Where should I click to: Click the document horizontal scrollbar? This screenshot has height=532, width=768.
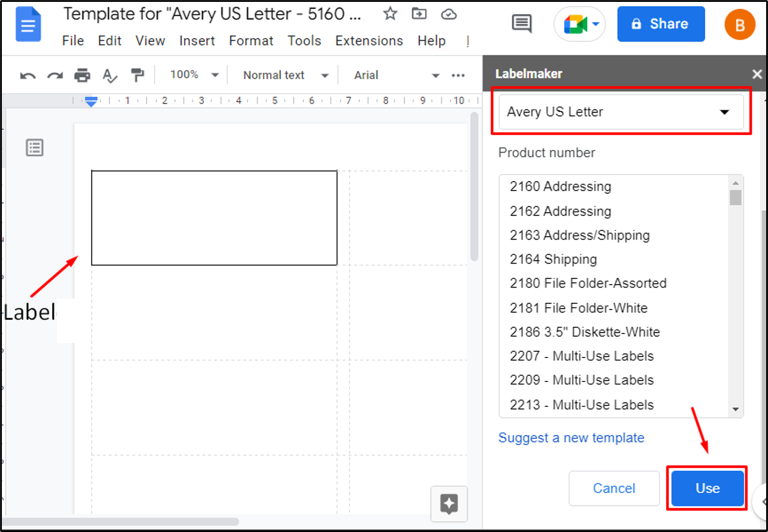[120, 522]
